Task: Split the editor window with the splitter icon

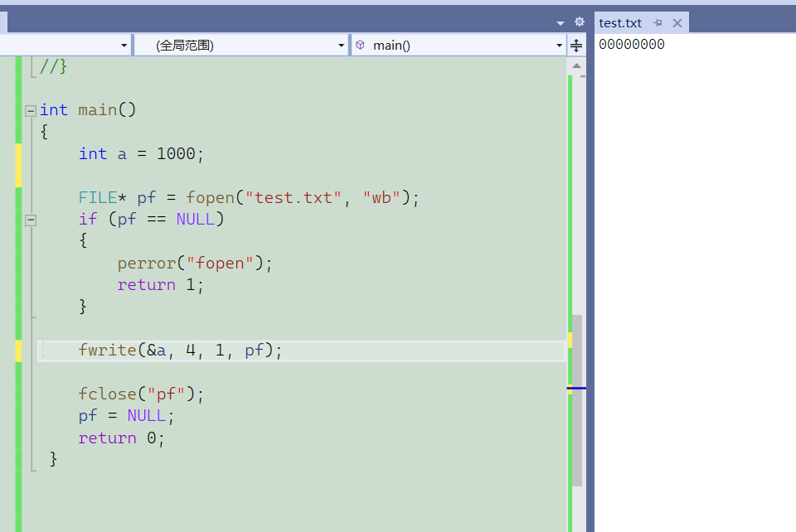Action: pyautogui.click(x=576, y=46)
